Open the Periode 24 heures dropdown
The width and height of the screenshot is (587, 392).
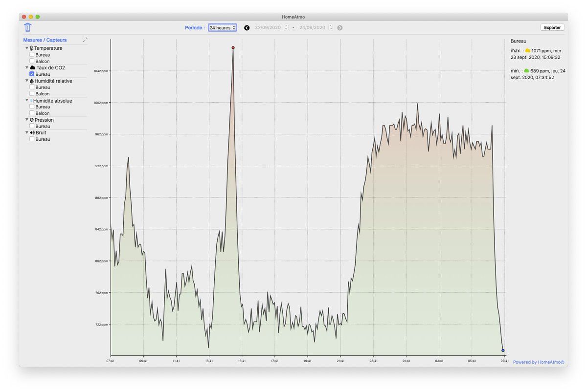tap(223, 28)
